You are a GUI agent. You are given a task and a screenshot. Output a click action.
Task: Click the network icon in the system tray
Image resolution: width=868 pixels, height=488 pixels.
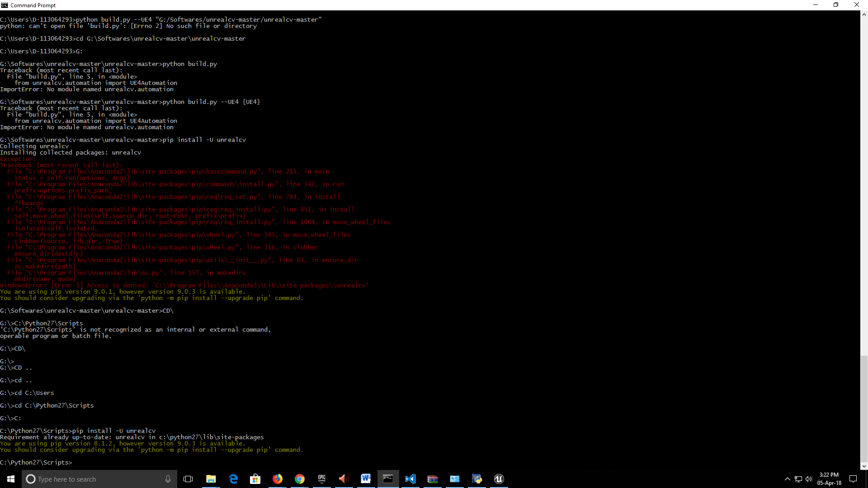coord(798,479)
